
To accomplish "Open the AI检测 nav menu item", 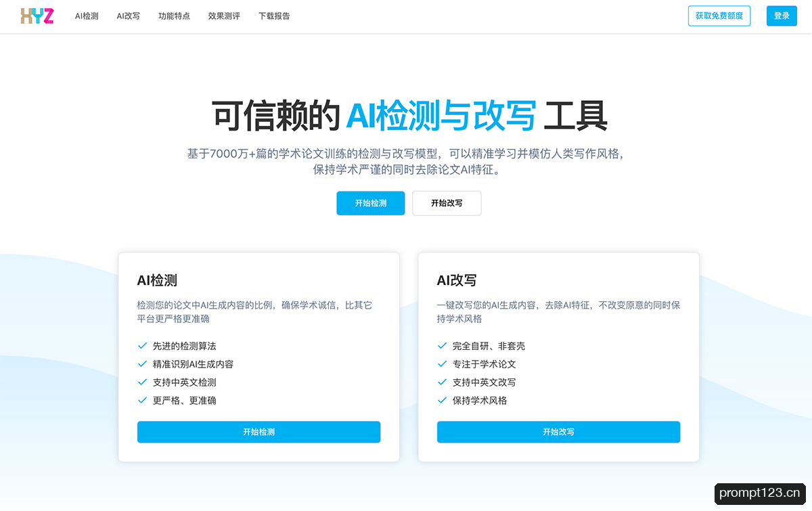I will 87,16.
